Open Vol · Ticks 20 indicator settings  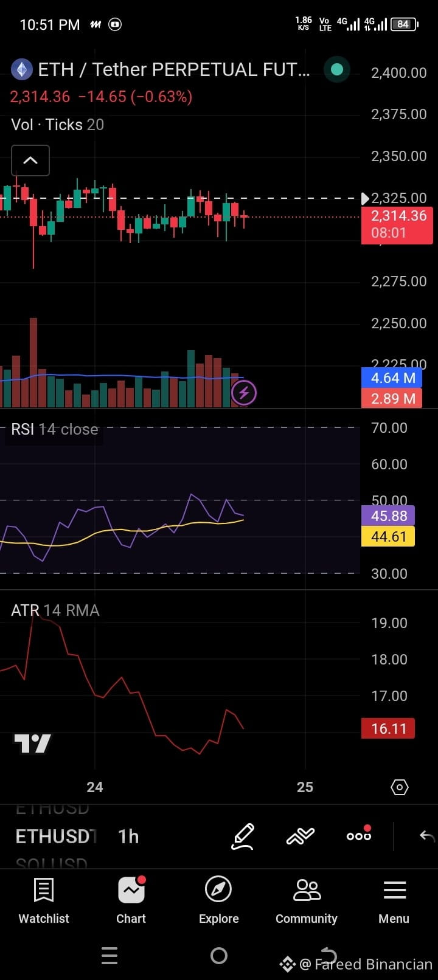click(58, 125)
